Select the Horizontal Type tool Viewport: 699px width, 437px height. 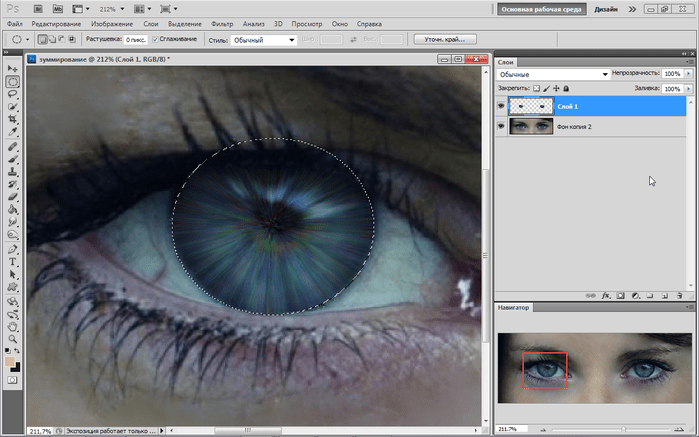(13, 261)
